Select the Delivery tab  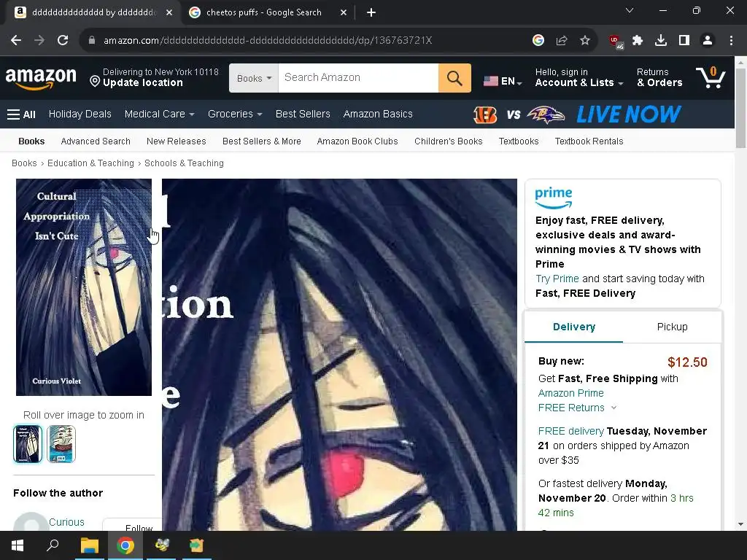pos(573,327)
